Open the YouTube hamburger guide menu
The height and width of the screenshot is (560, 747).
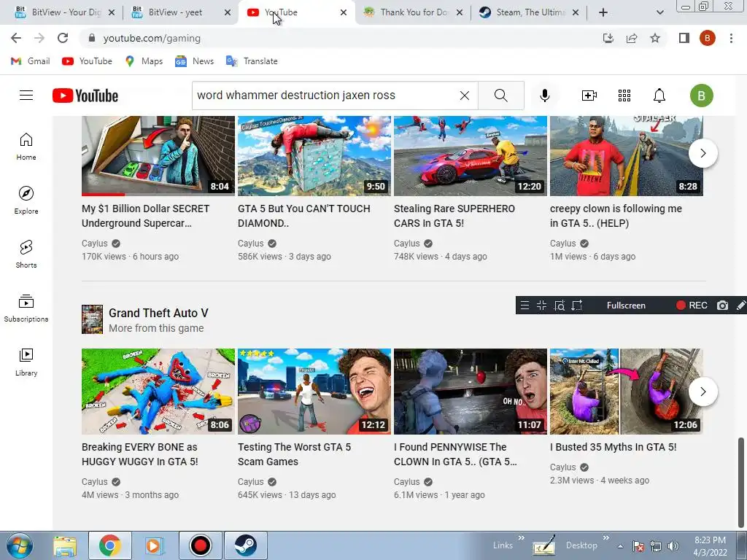26,96
